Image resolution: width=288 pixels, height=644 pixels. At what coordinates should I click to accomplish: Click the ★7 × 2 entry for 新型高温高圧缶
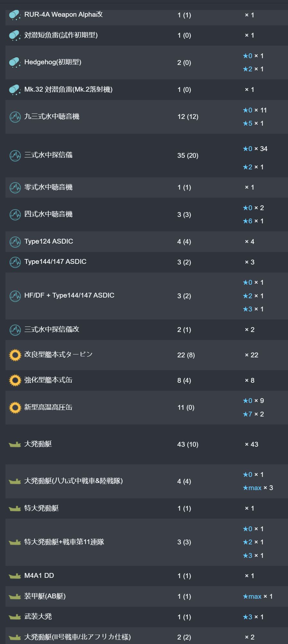point(253,414)
